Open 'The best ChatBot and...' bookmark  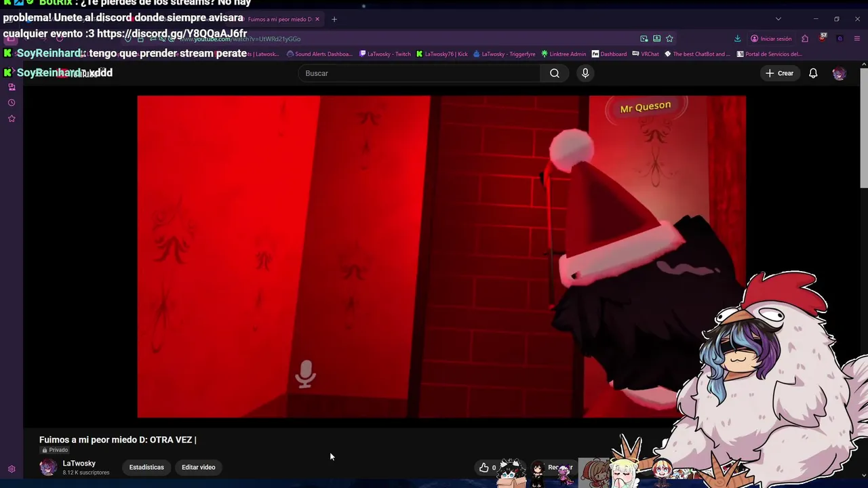click(x=698, y=54)
